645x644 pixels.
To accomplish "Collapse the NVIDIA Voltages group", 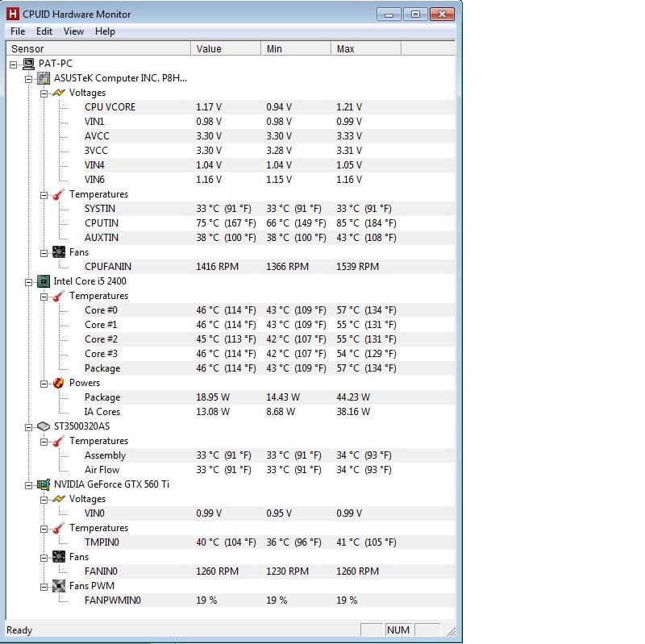I will [44, 500].
